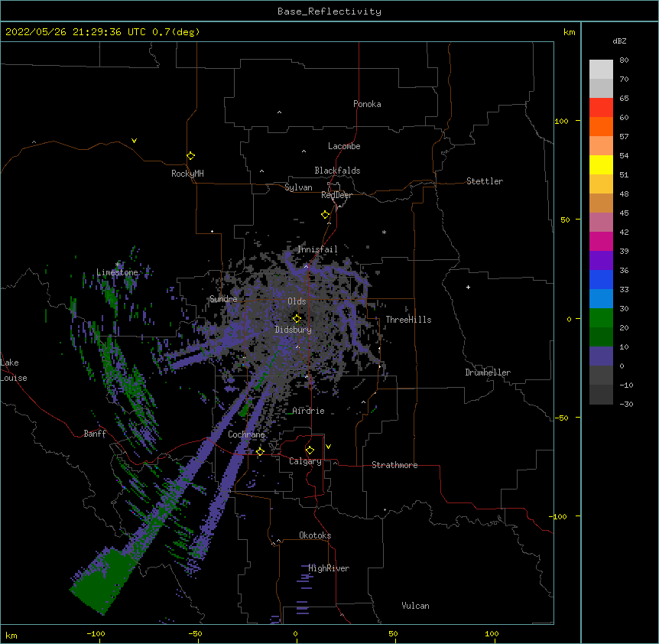This screenshot has height=644, width=659.
Task: Select the dark blue 33–36 dBZ legend swatch
Action: tap(601, 279)
